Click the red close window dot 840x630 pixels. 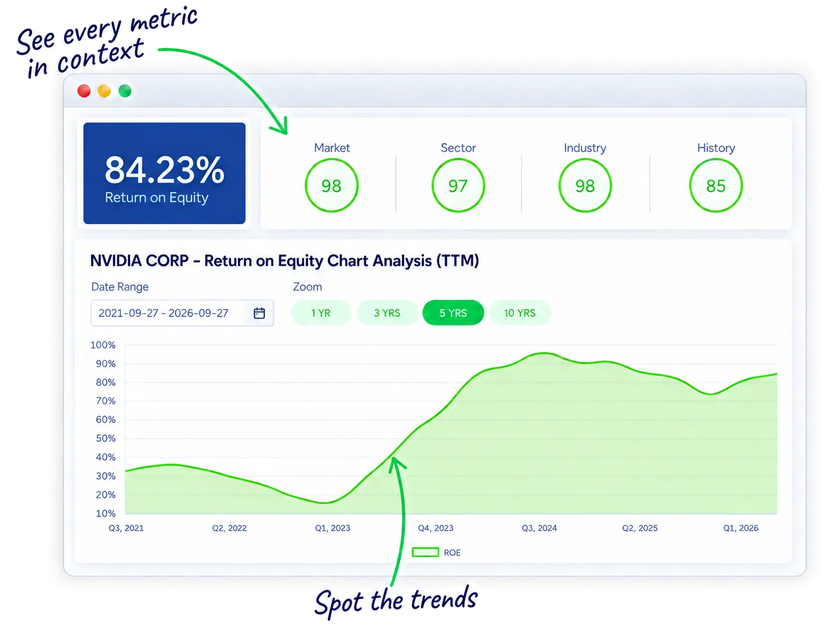click(84, 91)
